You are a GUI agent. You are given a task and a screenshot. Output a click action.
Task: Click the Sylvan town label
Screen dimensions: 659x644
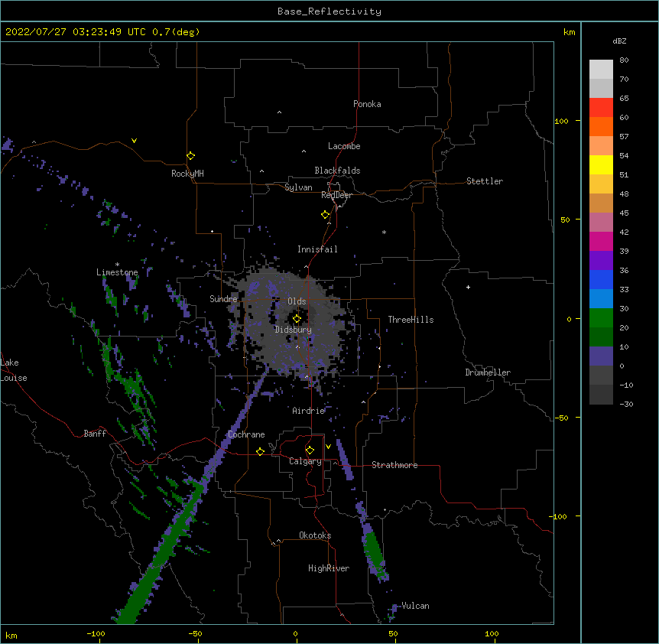[298, 187]
